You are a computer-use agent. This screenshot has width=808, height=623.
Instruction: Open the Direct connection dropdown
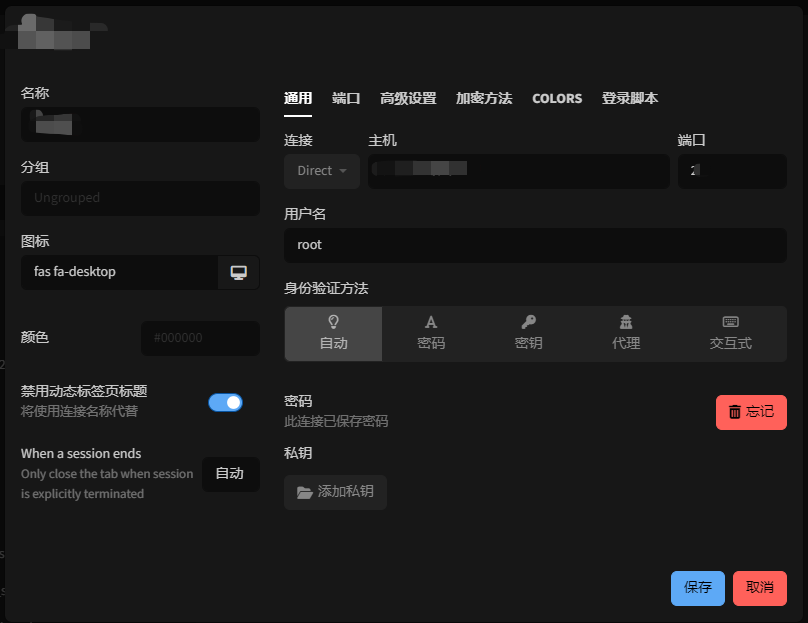(x=321, y=170)
